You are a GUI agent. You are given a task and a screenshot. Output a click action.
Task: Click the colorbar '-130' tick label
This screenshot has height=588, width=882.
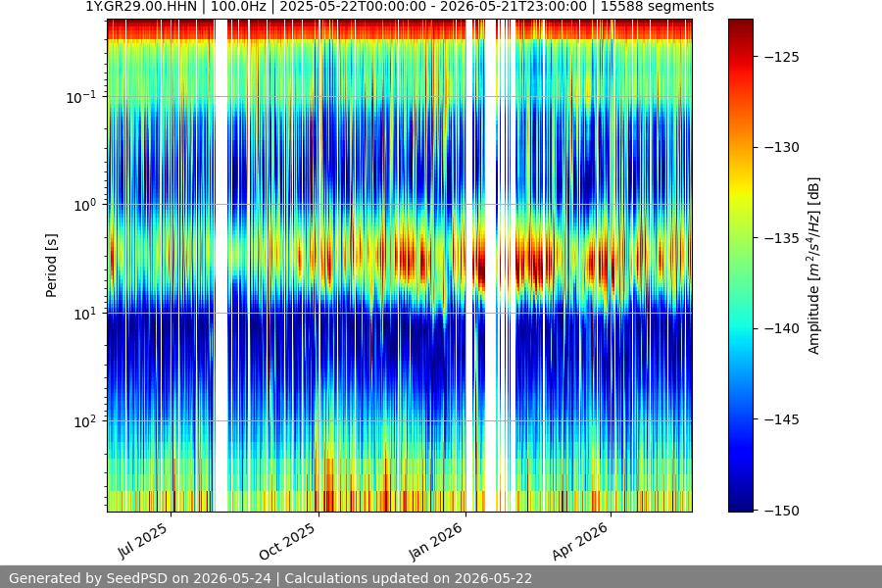click(x=782, y=147)
